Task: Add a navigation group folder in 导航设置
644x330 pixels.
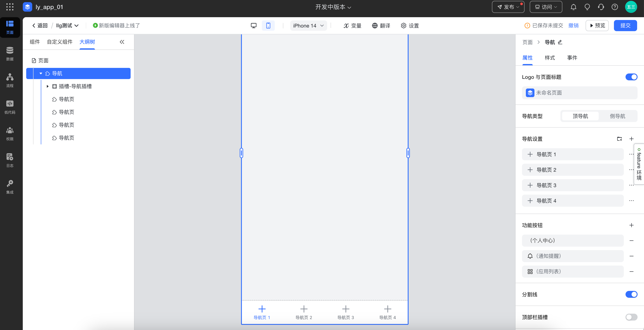Action: click(620, 139)
